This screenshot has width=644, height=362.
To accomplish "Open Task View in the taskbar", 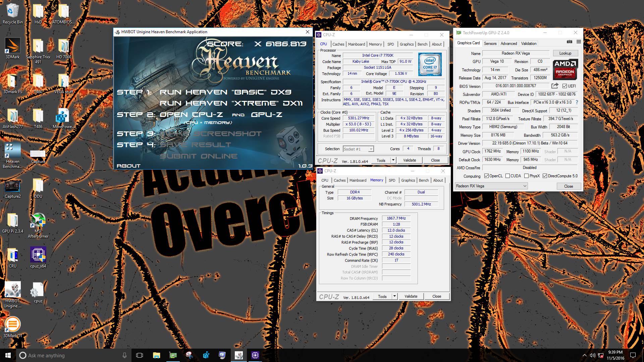I will tap(140, 355).
